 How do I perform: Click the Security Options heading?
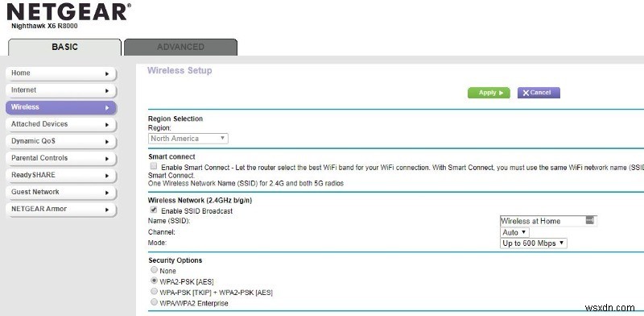[175, 260]
